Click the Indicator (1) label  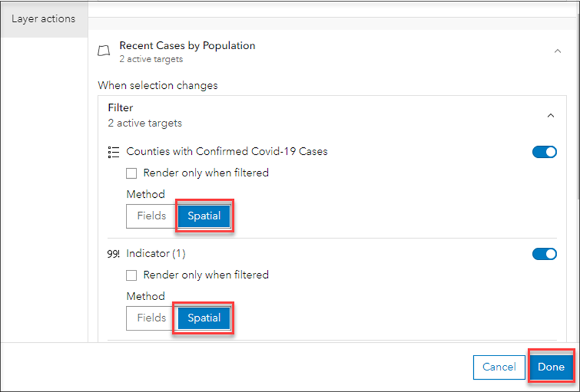click(155, 254)
